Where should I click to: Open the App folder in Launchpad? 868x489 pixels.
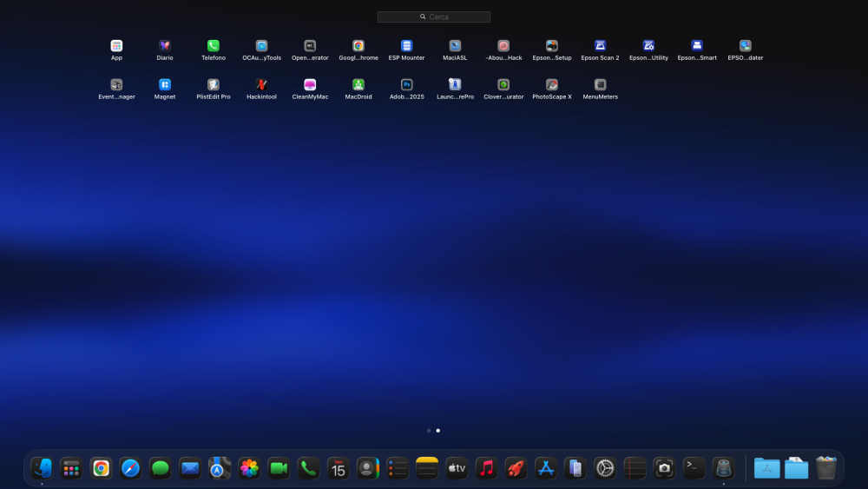coord(116,46)
